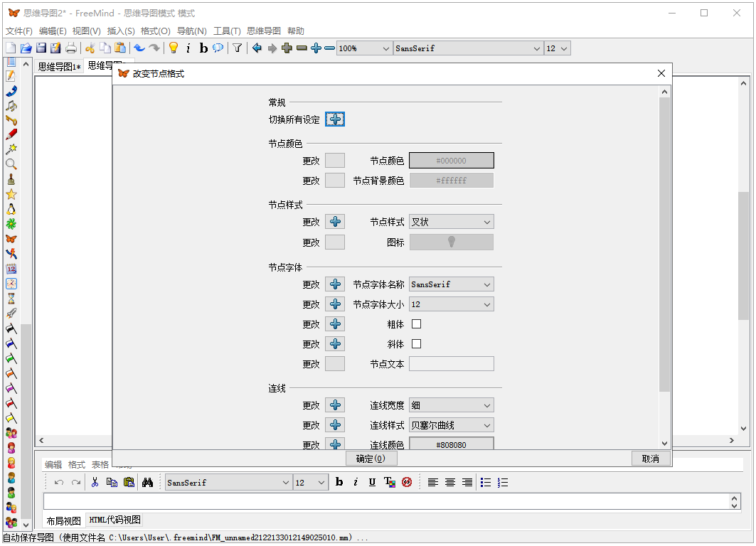Toggle the 切换所有设定 plus button
Viewport: 756px width, 546px height.
click(335, 119)
